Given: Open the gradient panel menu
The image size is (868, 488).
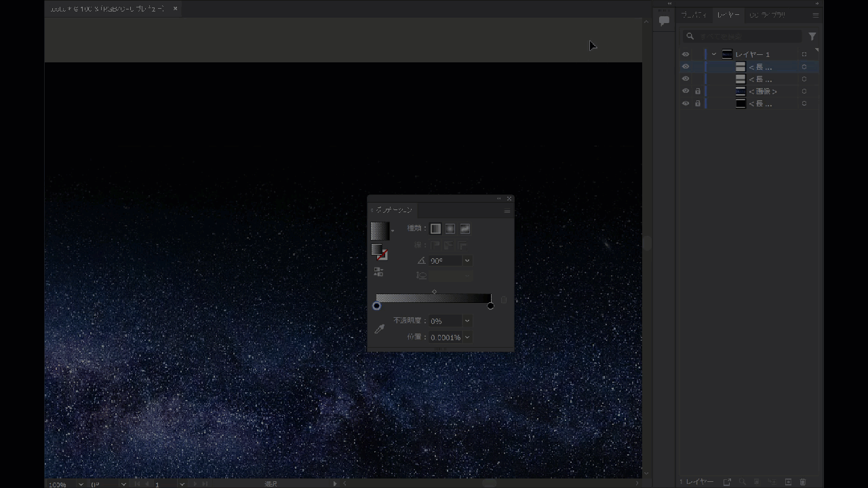Looking at the screenshot, I should pos(507,211).
